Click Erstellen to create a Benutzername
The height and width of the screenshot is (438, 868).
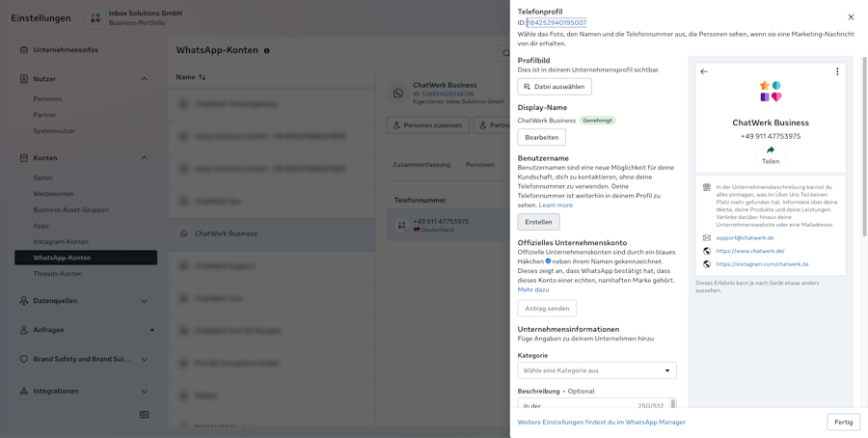(x=538, y=222)
